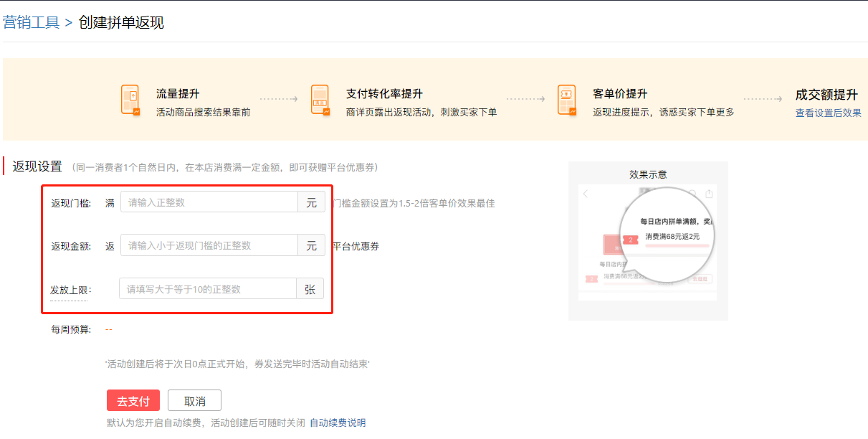Focus the 返现门槛 amount input field
The image size is (868, 439).
point(209,203)
